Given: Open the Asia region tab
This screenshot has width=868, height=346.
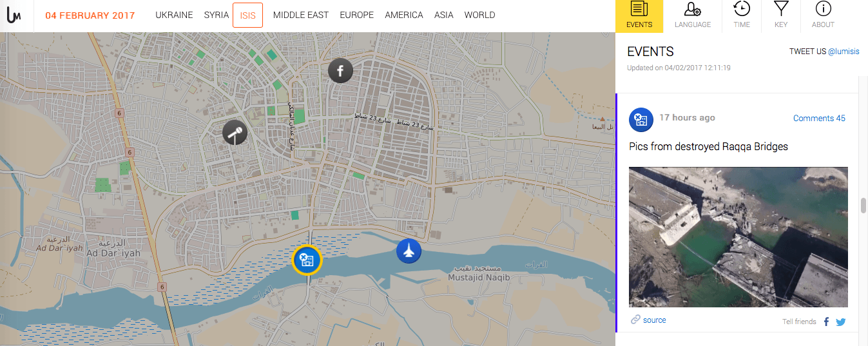Looking at the screenshot, I should 443,15.
